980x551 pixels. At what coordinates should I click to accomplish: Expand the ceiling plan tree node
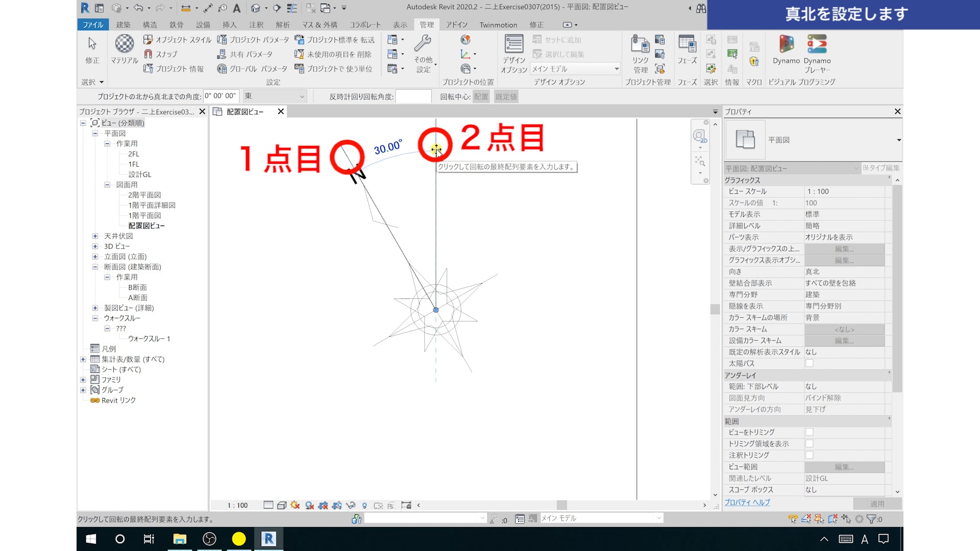coord(95,236)
